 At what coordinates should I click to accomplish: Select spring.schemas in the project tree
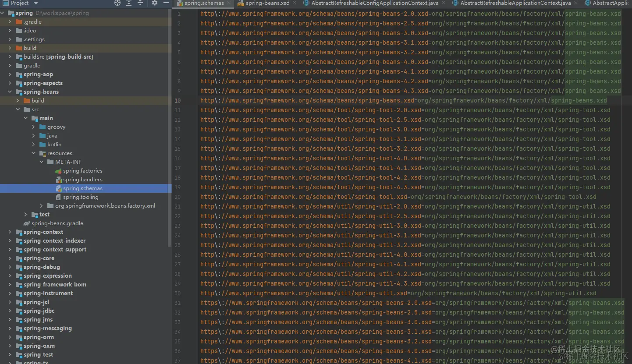86,188
